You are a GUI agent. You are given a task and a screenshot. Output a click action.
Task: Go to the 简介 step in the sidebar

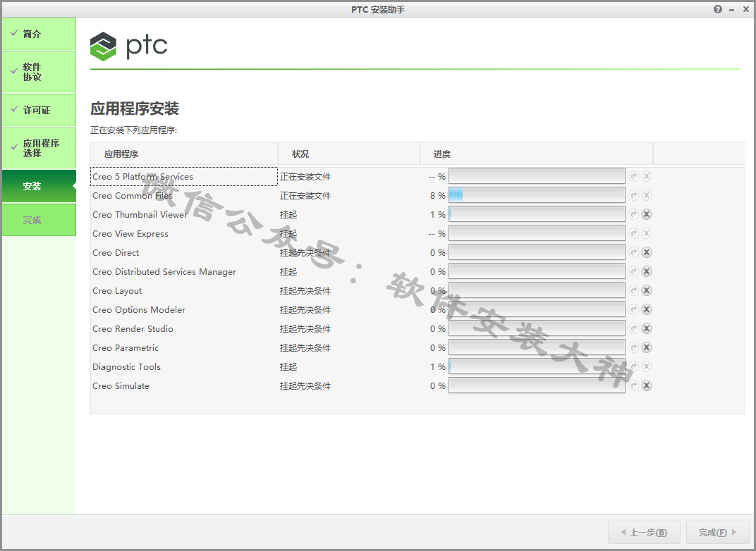pos(39,34)
